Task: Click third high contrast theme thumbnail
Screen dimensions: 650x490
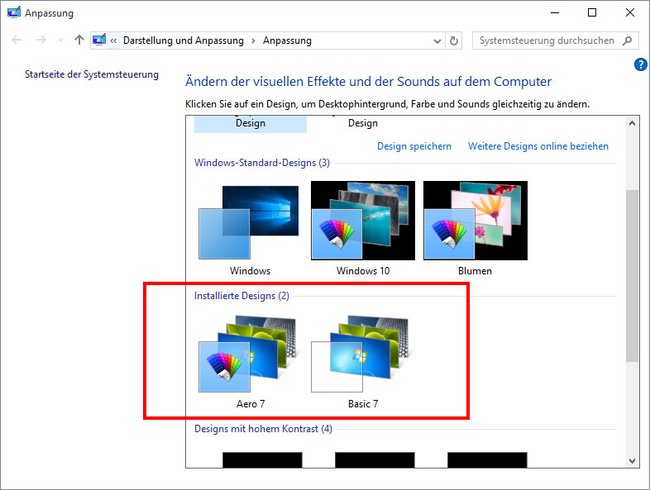Action: pos(487,460)
